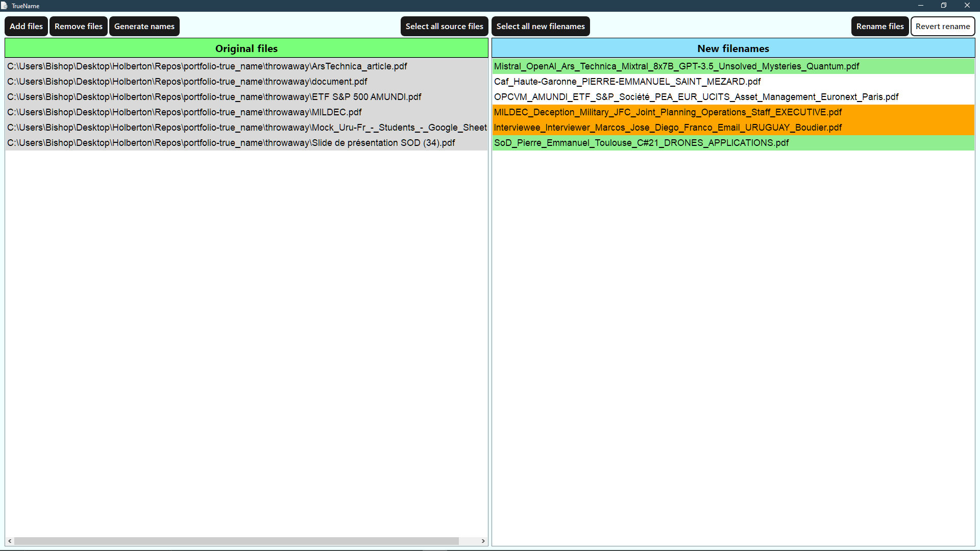Select the TrueName app title bar icon
This screenshot has height=551, width=980.
(6, 6)
